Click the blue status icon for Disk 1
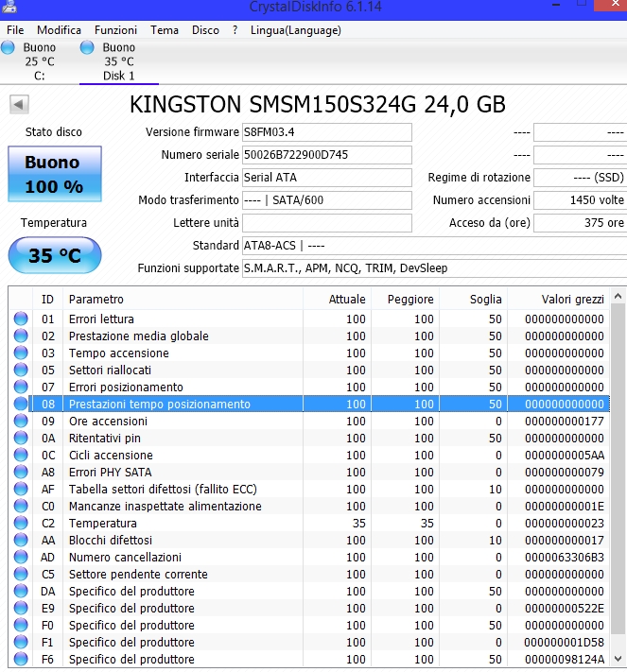 [x=87, y=47]
